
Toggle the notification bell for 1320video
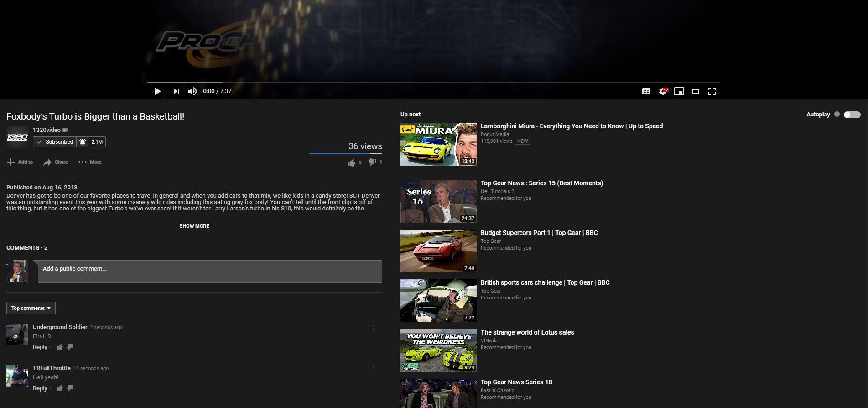click(x=83, y=142)
